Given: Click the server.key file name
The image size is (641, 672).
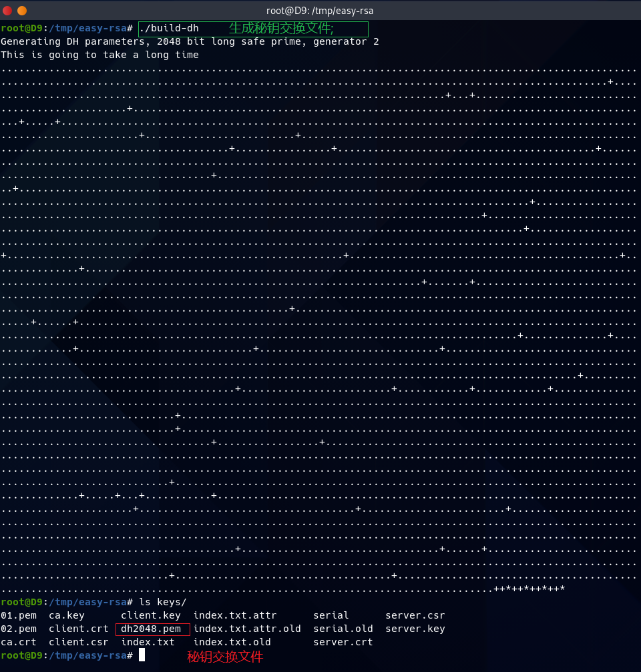Looking at the screenshot, I should click(x=415, y=629).
